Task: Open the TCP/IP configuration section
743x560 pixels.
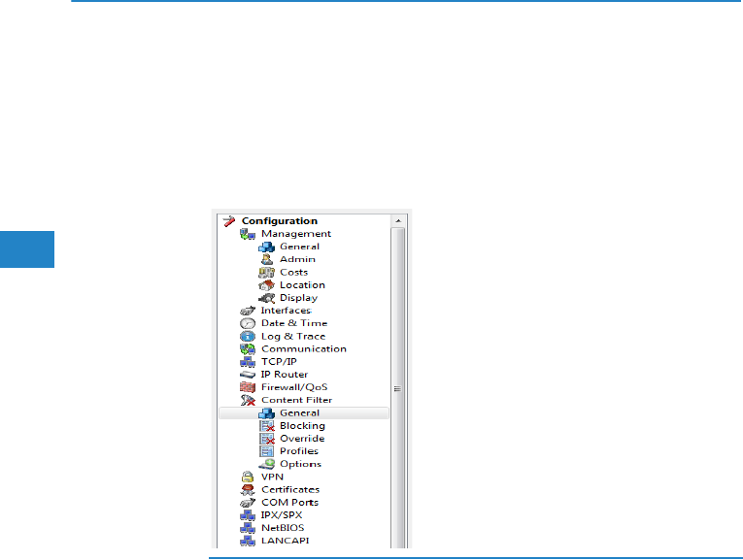Action: (x=279, y=362)
